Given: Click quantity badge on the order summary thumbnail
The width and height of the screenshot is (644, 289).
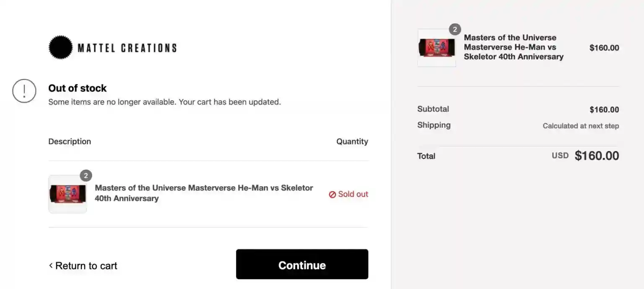Looking at the screenshot, I should coord(454,29).
